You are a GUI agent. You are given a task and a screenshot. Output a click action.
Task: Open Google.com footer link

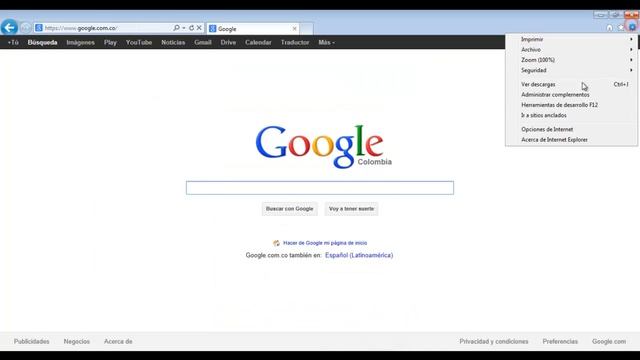[609, 341]
